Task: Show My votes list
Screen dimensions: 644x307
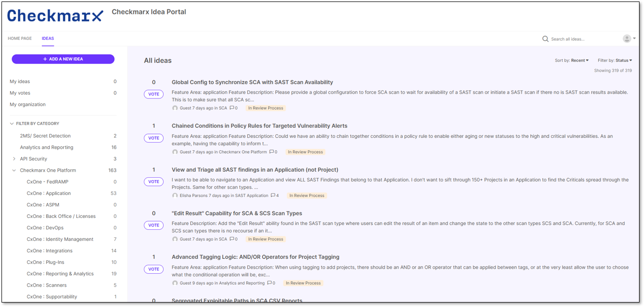Action: [20, 93]
